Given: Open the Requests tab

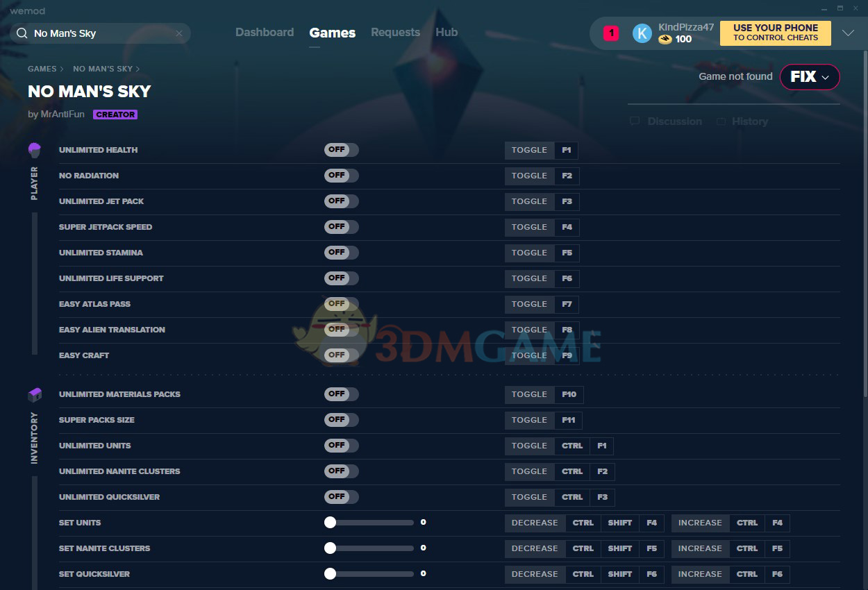Looking at the screenshot, I should [x=395, y=33].
